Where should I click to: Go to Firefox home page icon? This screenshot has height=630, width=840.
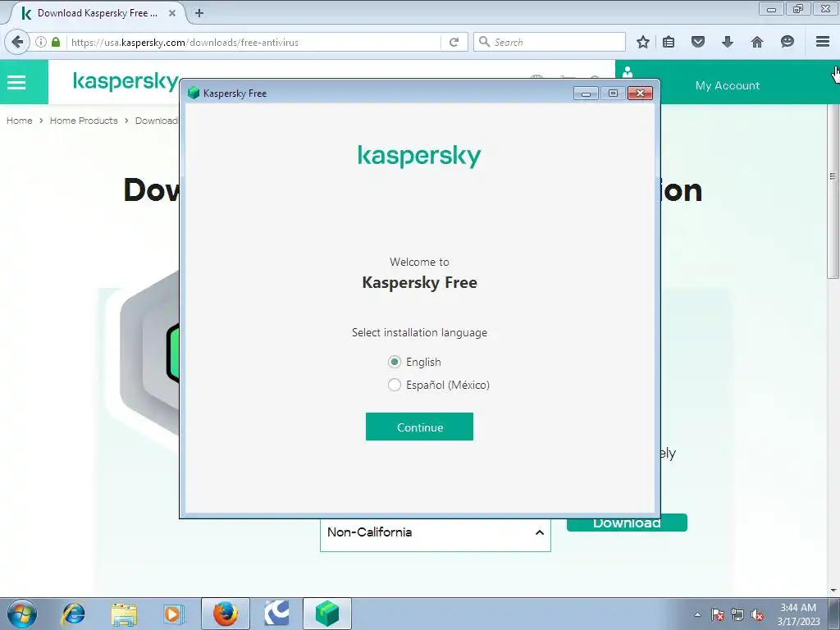756,42
